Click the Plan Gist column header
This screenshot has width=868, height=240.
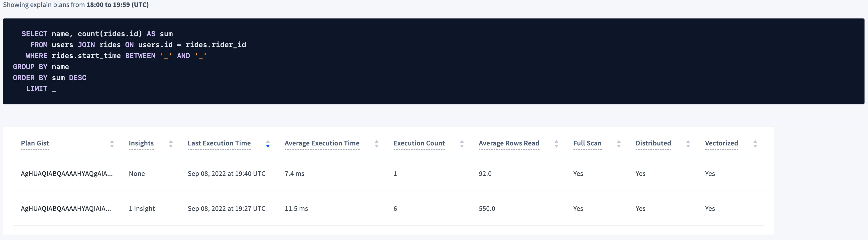[35, 143]
